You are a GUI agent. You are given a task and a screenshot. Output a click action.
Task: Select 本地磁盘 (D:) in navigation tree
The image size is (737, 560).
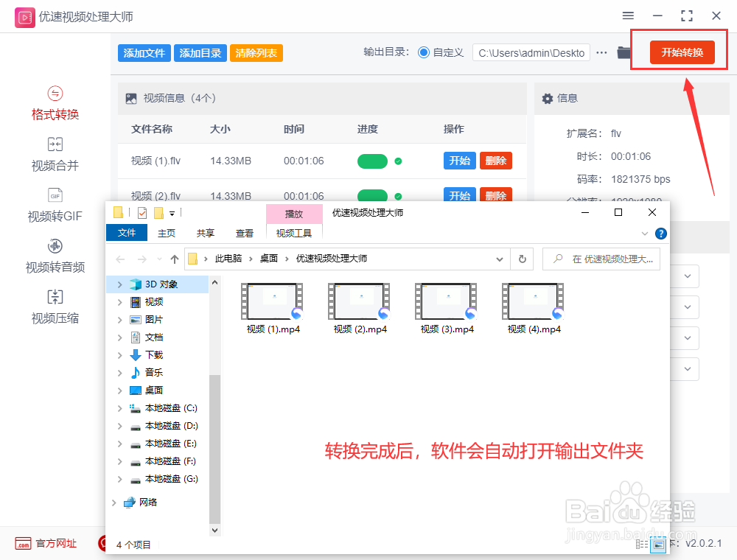pos(171,426)
